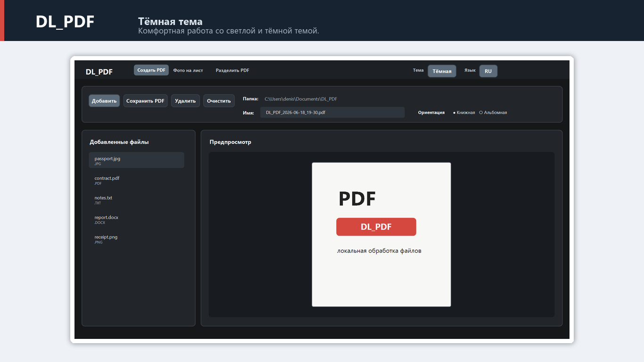
Task: Click the Папка: label
Action: (250, 99)
